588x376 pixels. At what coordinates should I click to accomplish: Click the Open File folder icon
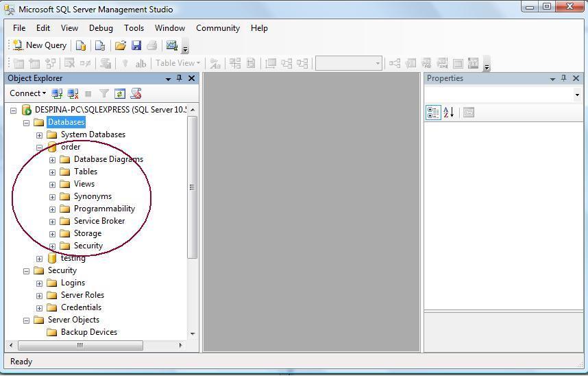[121, 46]
